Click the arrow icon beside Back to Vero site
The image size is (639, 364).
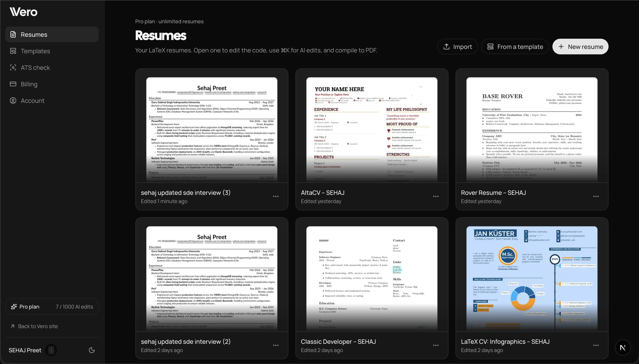point(12,326)
